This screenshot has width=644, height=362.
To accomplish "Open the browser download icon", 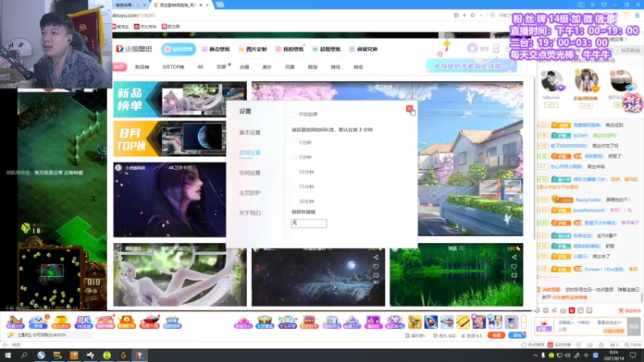I will (637, 15).
